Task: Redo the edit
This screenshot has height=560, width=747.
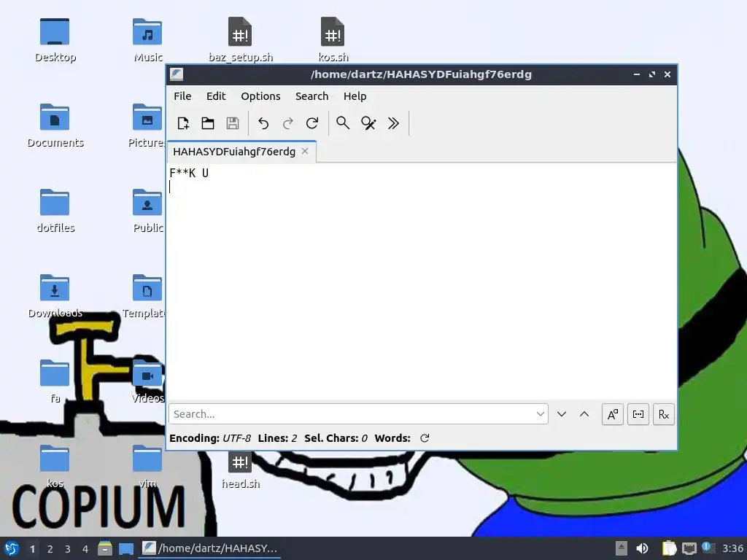Action: point(287,123)
